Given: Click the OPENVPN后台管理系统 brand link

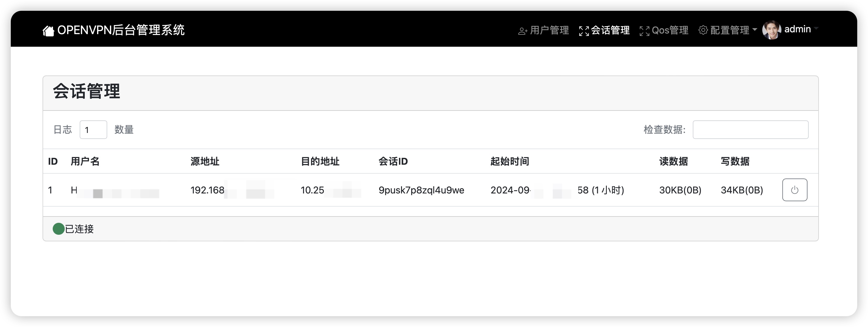Looking at the screenshot, I should point(121,30).
